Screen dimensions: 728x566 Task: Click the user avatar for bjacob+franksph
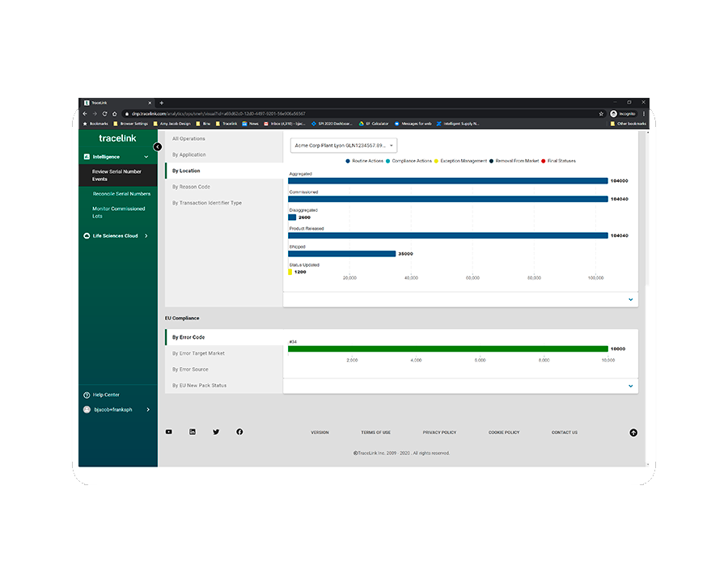[x=87, y=410]
